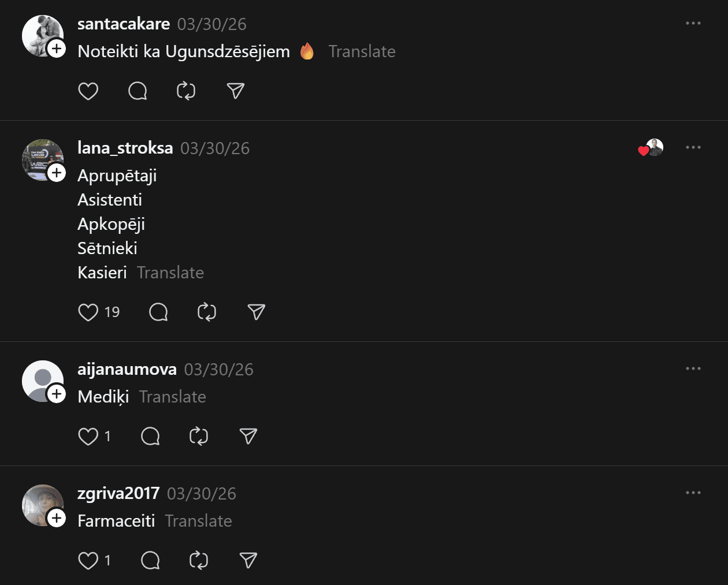Open replies on lana_stroksa's comment
The width and height of the screenshot is (728, 585).
158,312
